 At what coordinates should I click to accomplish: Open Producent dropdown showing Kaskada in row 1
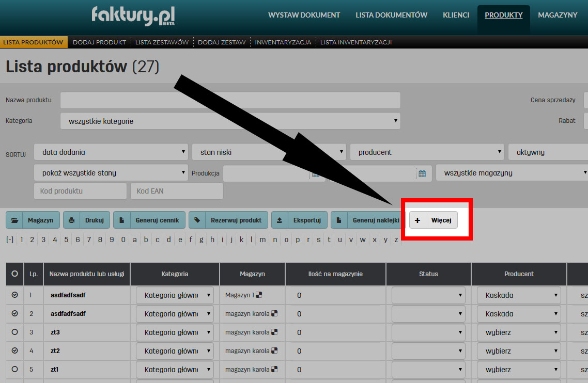519,295
